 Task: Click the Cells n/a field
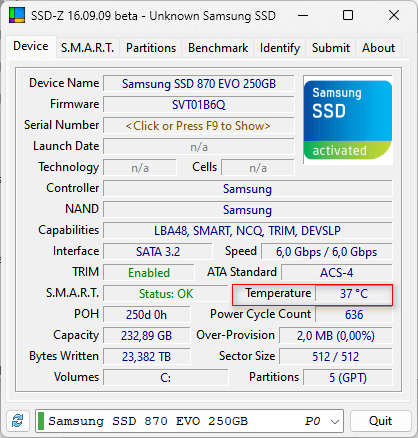(x=258, y=168)
